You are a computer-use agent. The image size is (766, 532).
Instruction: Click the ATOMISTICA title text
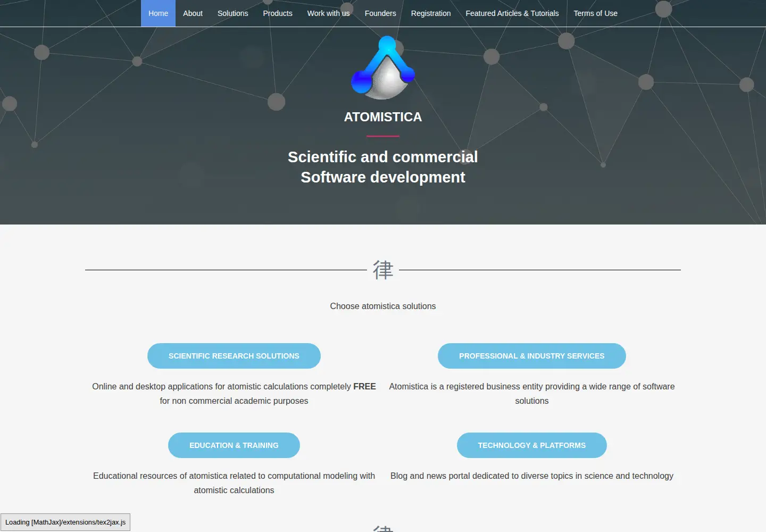(x=383, y=117)
